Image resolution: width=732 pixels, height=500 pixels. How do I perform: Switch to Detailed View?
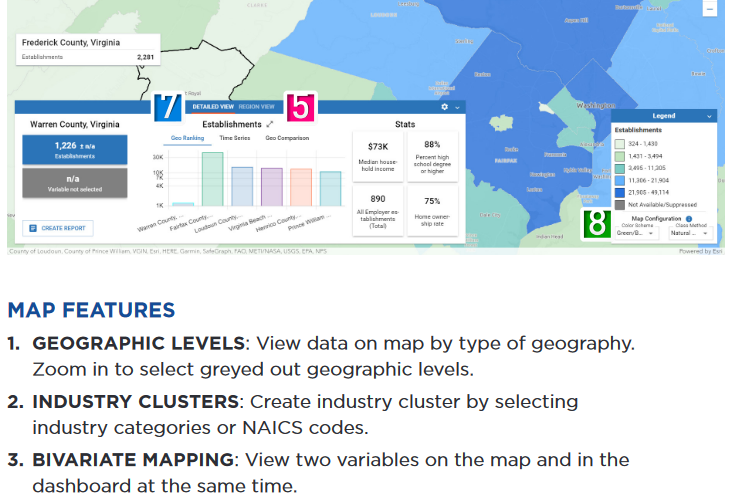pyautogui.click(x=213, y=106)
